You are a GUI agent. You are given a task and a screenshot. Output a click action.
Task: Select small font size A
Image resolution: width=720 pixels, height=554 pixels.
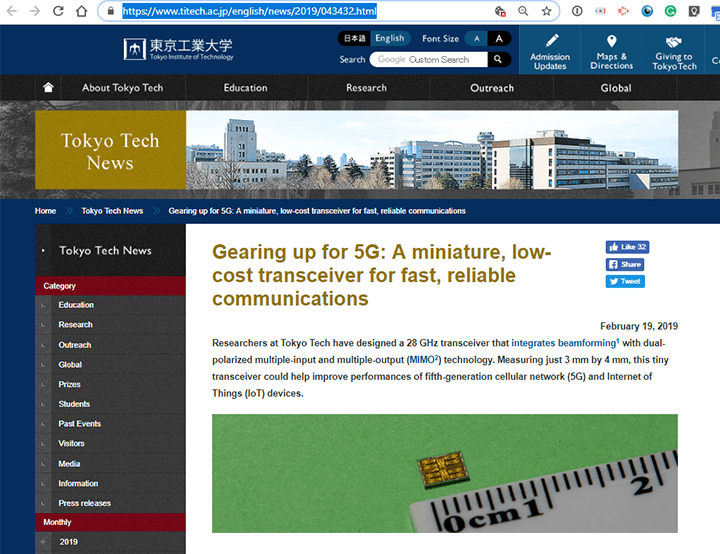[x=477, y=39]
